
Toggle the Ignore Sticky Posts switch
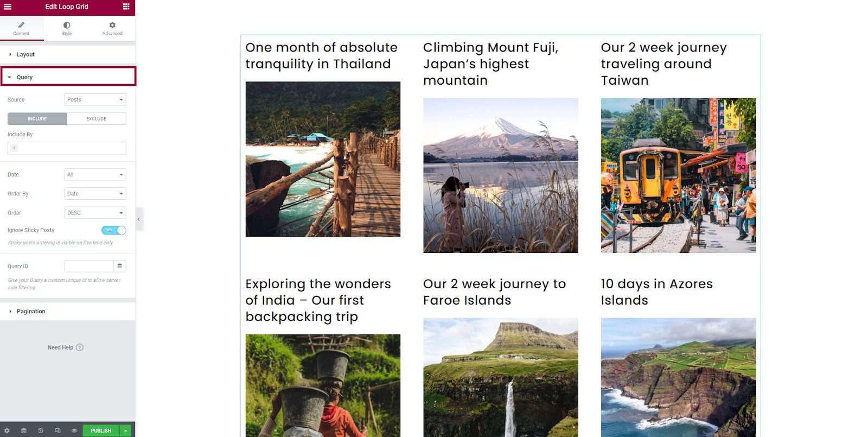113,230
